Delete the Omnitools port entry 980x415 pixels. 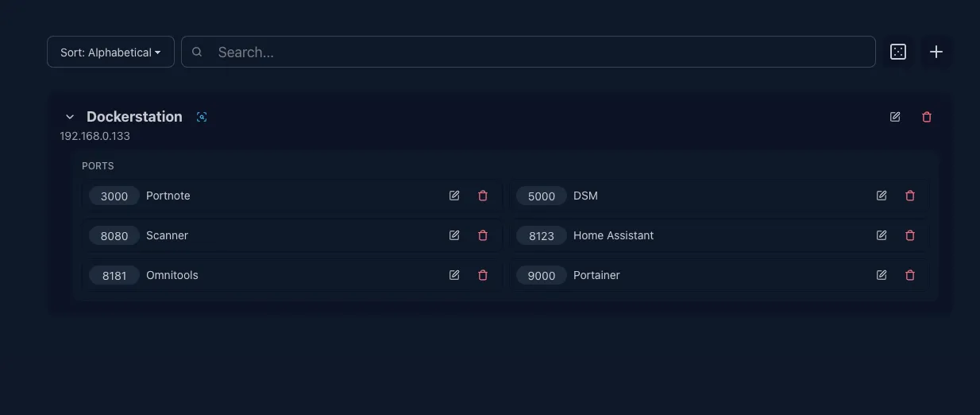coord(483,275)
